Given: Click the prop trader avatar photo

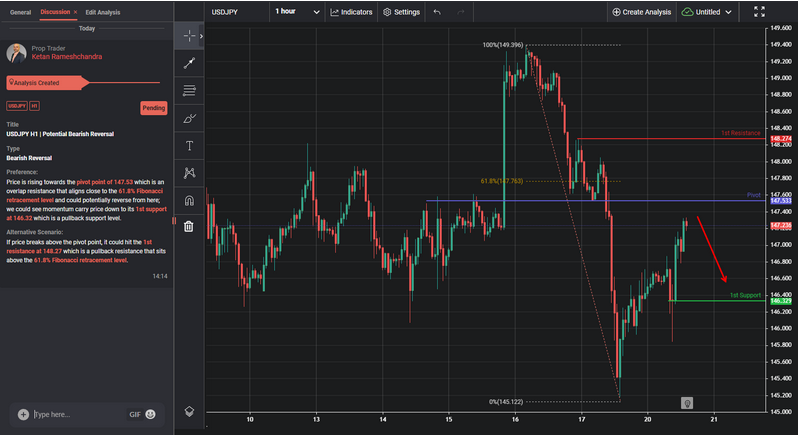Looking at the screenshot, I should 16,53.
